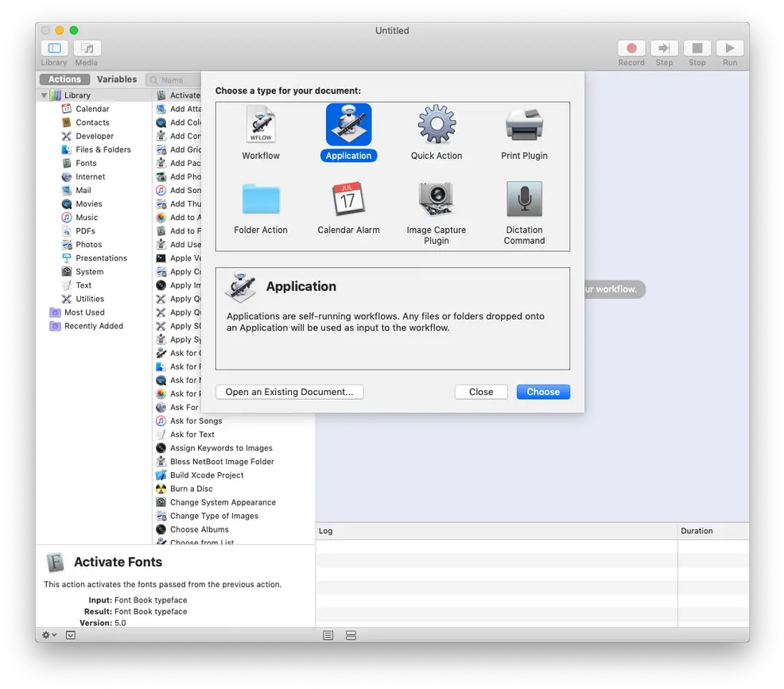Image resolution: width=784 pixels, height=689 pixels.
Task: Select Ask for Text action
Action: 192,434
